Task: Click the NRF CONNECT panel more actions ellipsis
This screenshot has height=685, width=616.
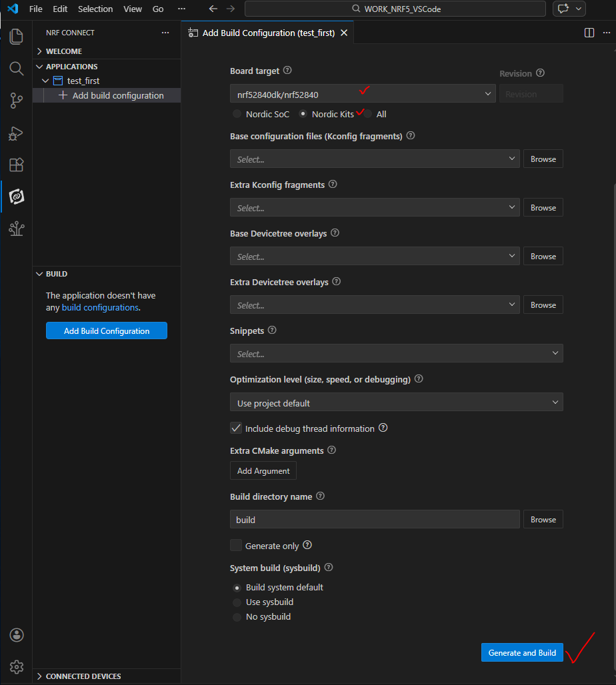Action: [165, 33]
